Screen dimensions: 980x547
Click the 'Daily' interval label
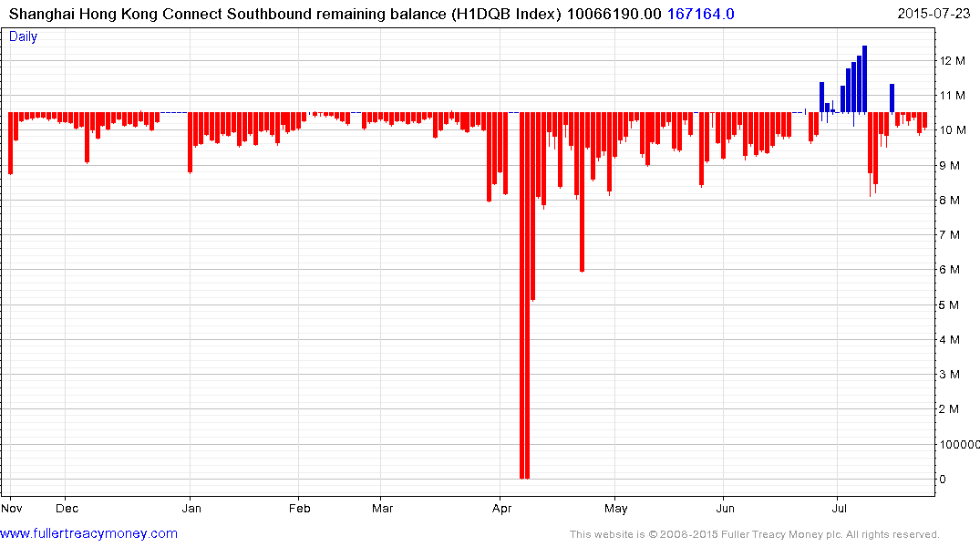point(23,36)
